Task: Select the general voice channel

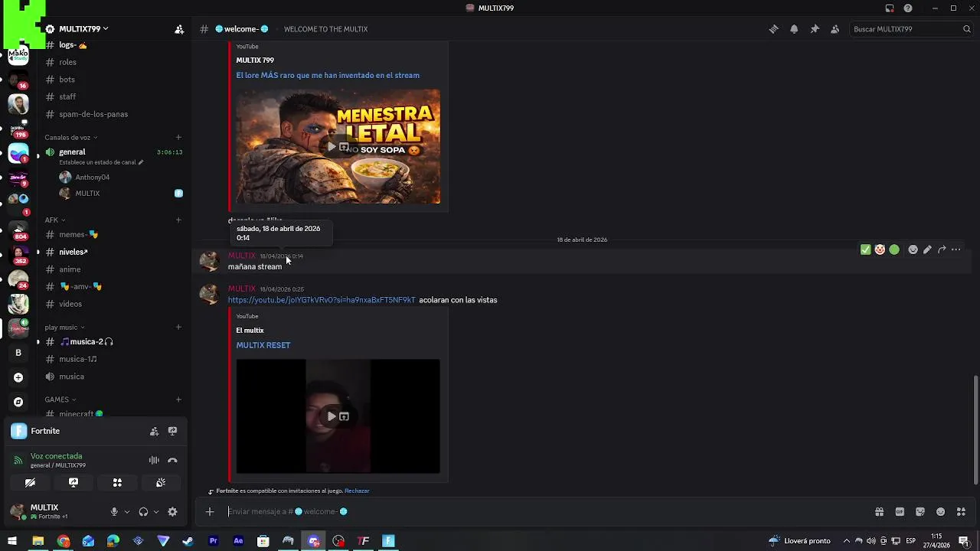Action: [x=113, y=152]
